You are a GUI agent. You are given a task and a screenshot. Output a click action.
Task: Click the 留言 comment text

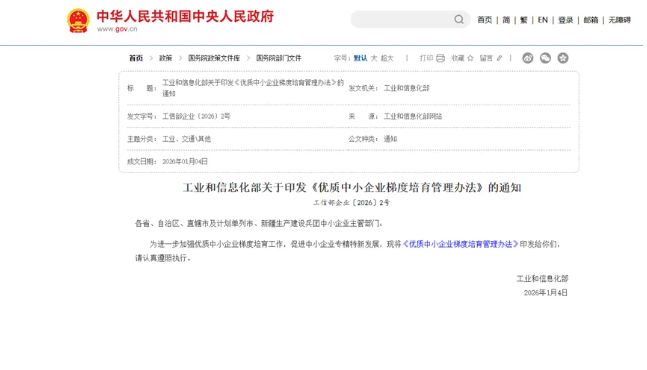click(x=486, y=58)
